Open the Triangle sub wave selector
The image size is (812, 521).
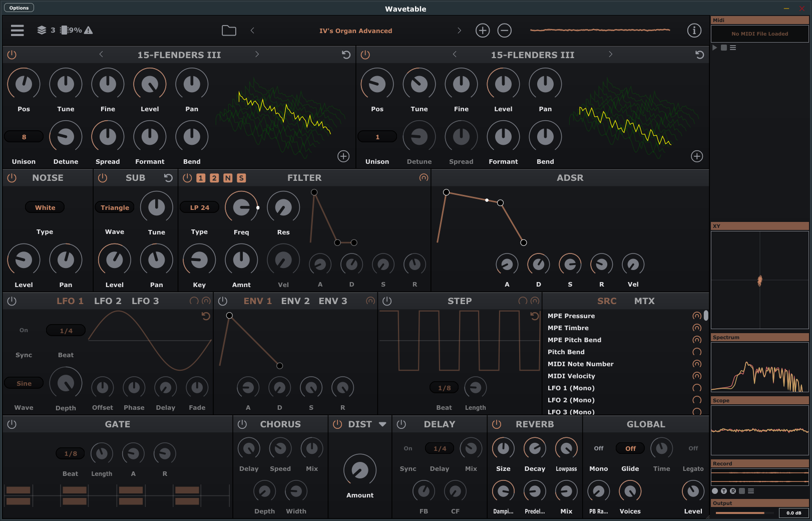(x=115, y=207)
